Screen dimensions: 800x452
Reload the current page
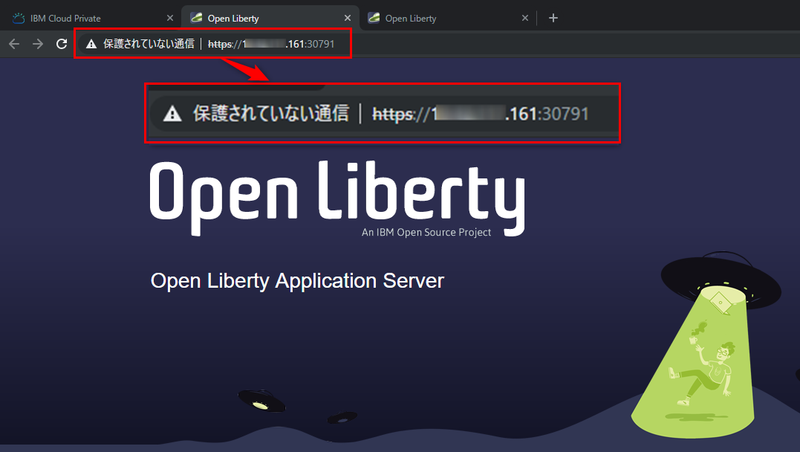62,44
